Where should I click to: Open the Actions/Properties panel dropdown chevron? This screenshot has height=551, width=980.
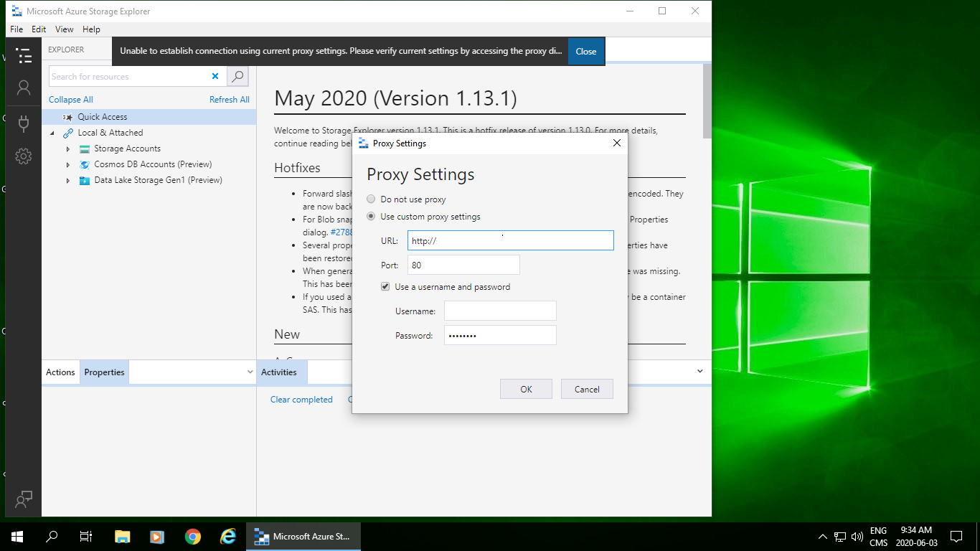tap(250, 372)
